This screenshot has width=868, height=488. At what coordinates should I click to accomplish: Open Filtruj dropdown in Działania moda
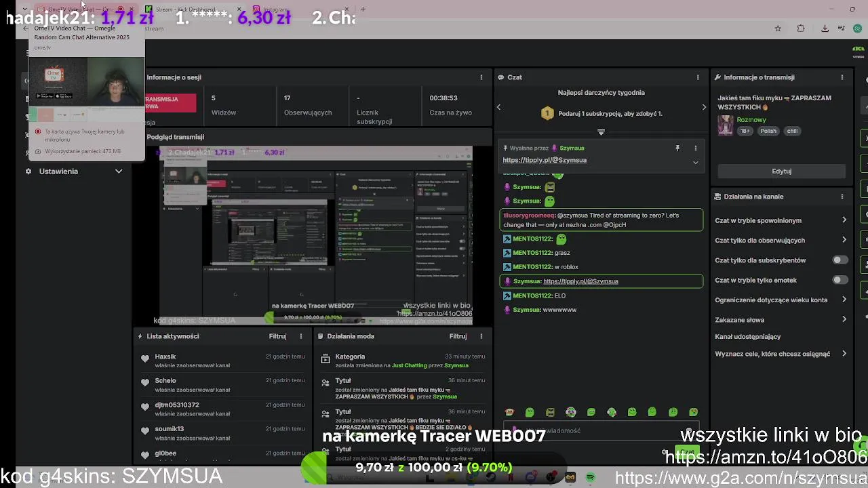pyautogui.click(x=458, y=336)
